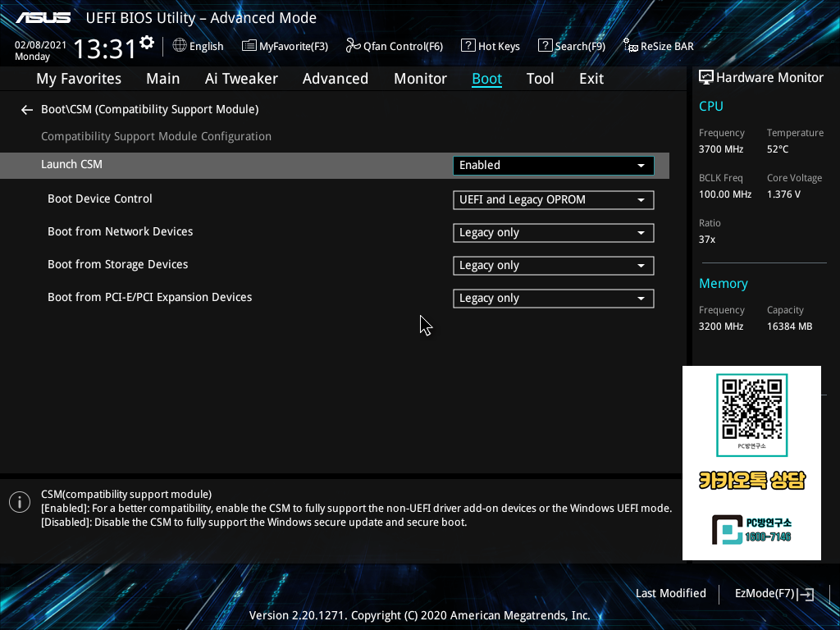Click the Search(F9) question mark icon
Viewport: 840px width, 630px height.
coord(545,46)
